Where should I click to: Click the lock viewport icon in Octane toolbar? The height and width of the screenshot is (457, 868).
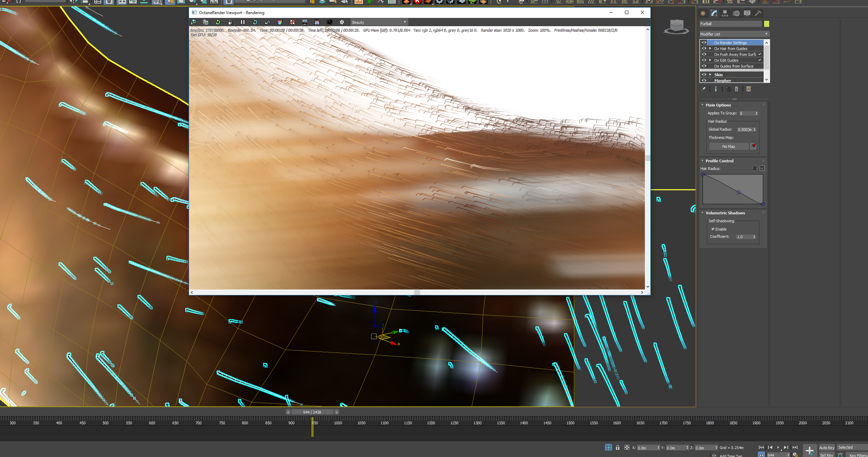230,22
